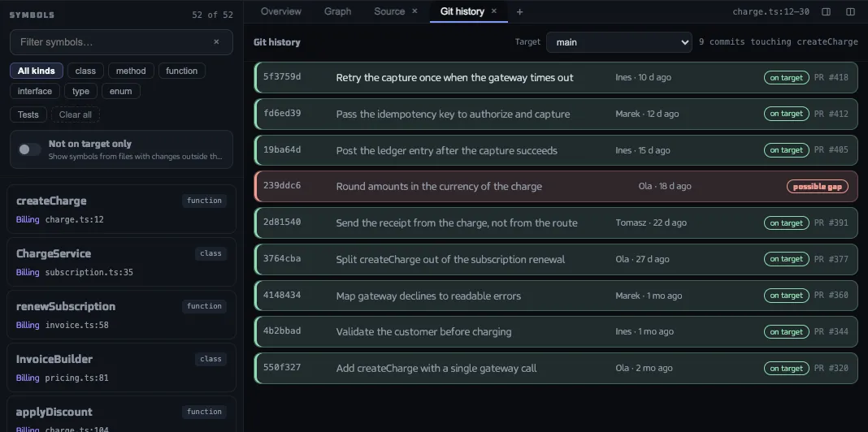Open commit 'Map gateway declines to readable errors'
This screenshot has height=432, width=868.
[x=428, y=296]
